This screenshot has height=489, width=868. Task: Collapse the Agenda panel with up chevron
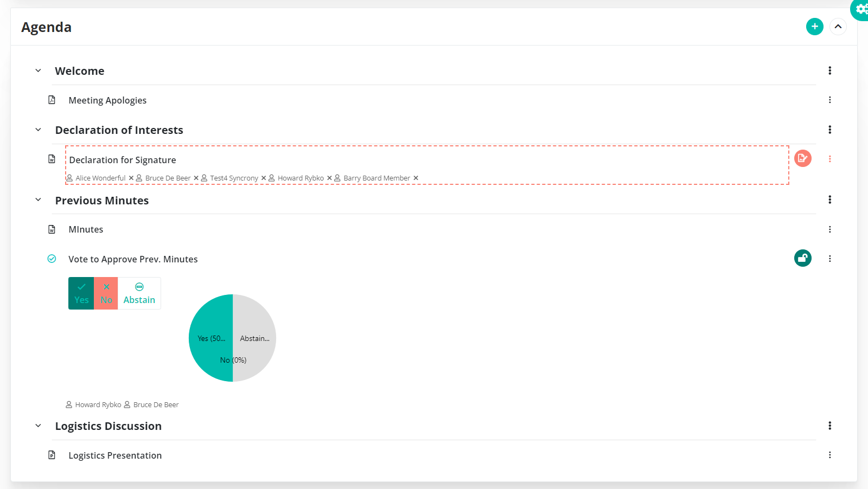[x=838, y=27]
